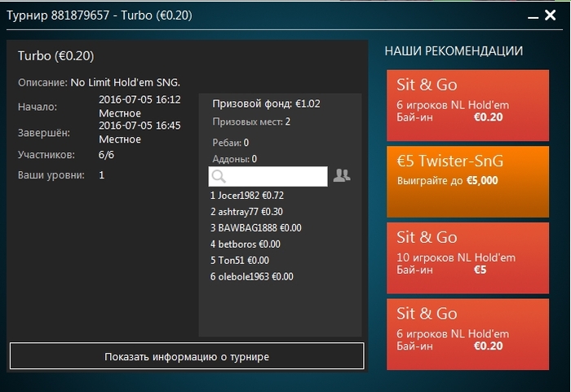This screenshot has width=571, height=392.
Task: Open the bottom Sit & Go 6 игроков €0.20 card
Action: pos(467,334)
